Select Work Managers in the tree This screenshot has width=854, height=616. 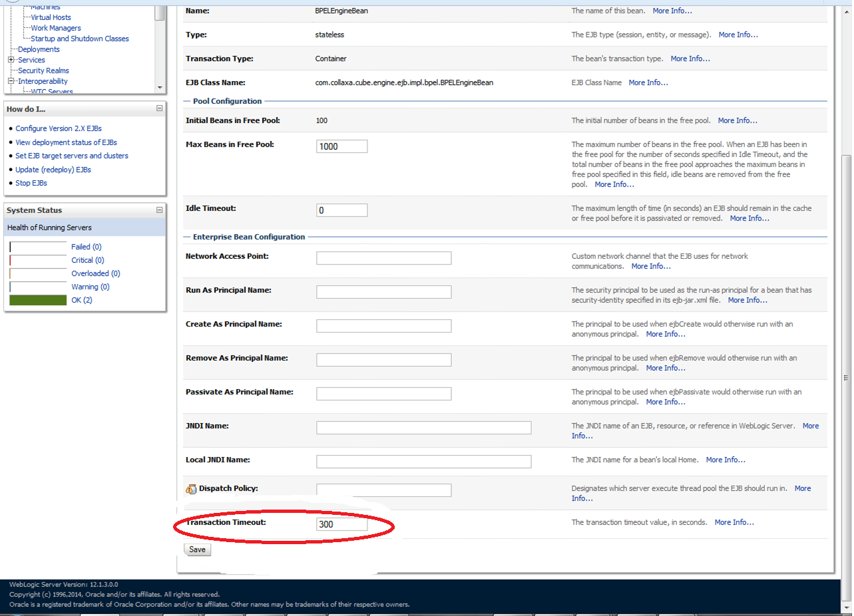pos(56,28)
